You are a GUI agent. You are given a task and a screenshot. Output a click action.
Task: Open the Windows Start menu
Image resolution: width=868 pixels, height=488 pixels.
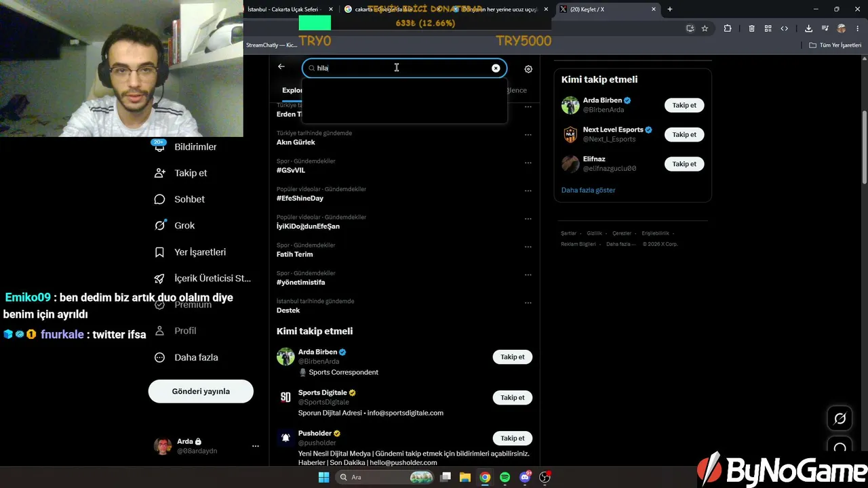323,477
